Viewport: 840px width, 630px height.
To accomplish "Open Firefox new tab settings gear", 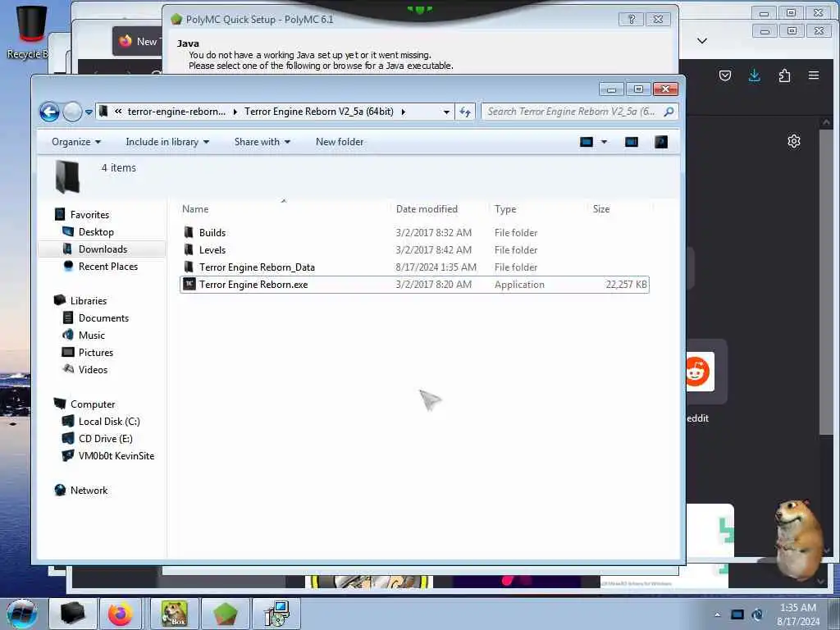I will coord(794,141).
